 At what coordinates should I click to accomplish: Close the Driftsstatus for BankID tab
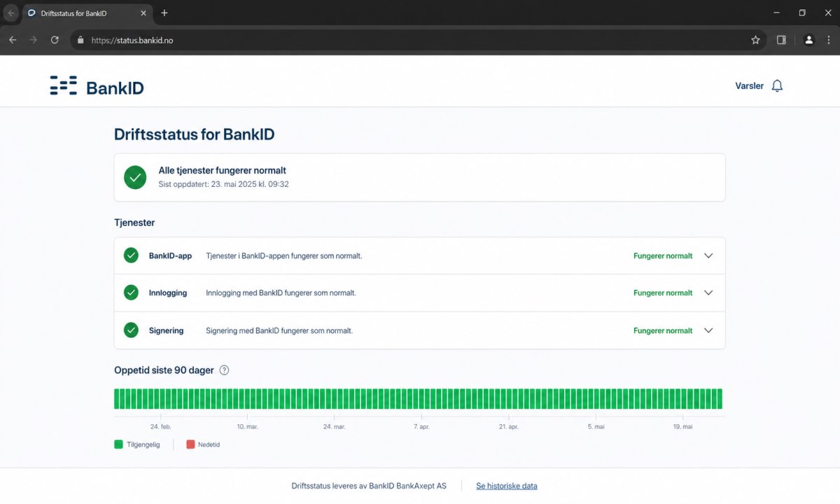pos(143,13)
